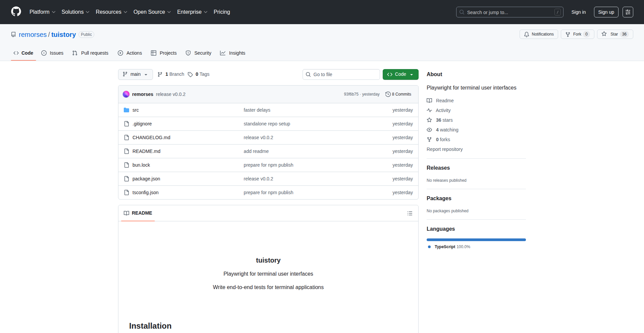Click the src folder icon
This screenshot has height=333, width=644.
click(126, 110)
